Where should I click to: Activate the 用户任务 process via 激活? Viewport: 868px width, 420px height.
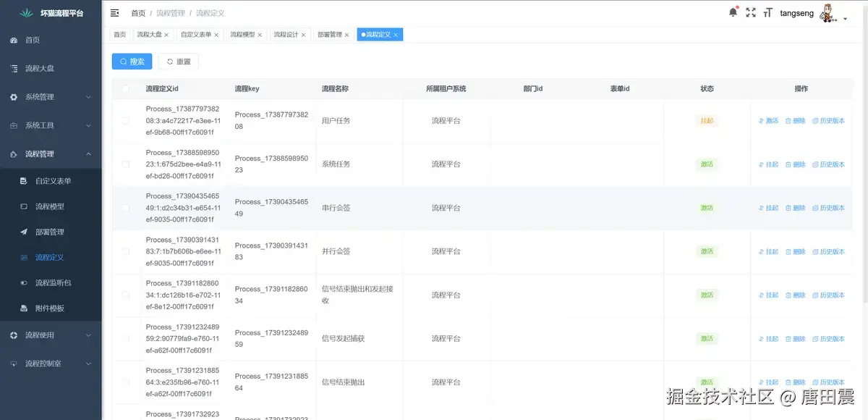[768, 121]
